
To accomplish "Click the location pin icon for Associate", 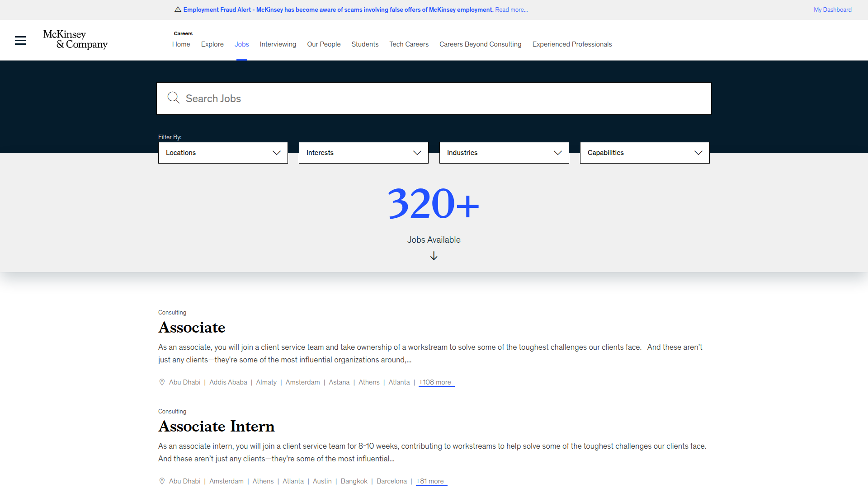I will pyautogui.click(x=162, y=382).
